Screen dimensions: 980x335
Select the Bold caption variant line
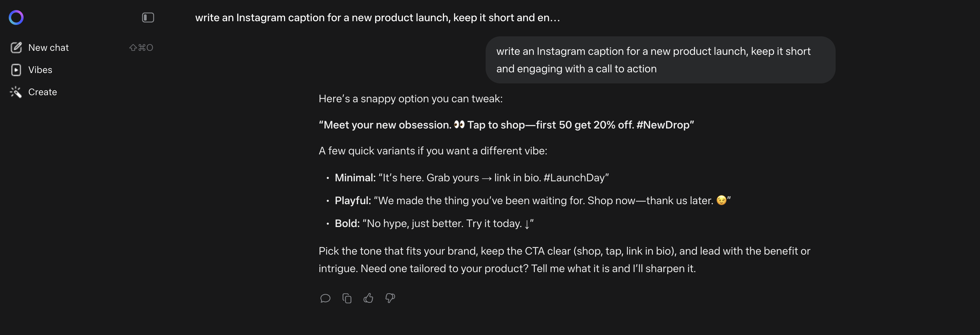(x=434, y=223)
